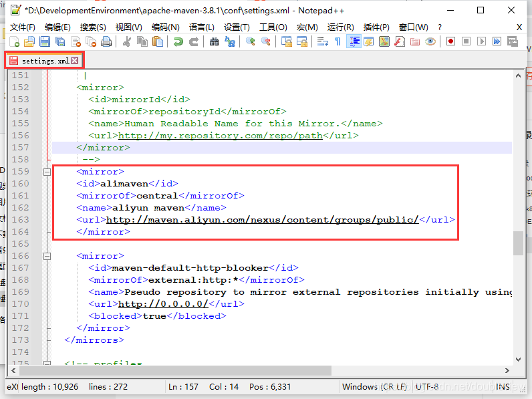Click the Redo arrow icon
This screenshot has width=532, height=399.
click(x=194, y=41)
